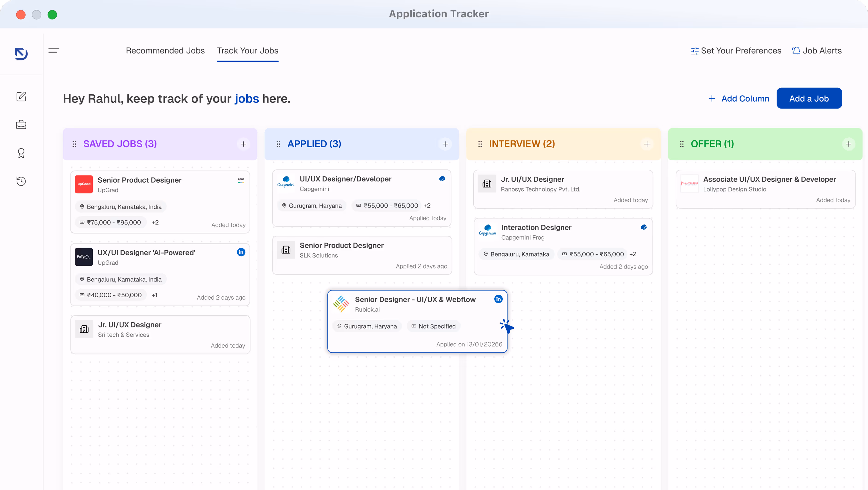868x490 pixels.
Task: Open Associate UI/UX Designer & Developer card
Action: pos(765,189)
